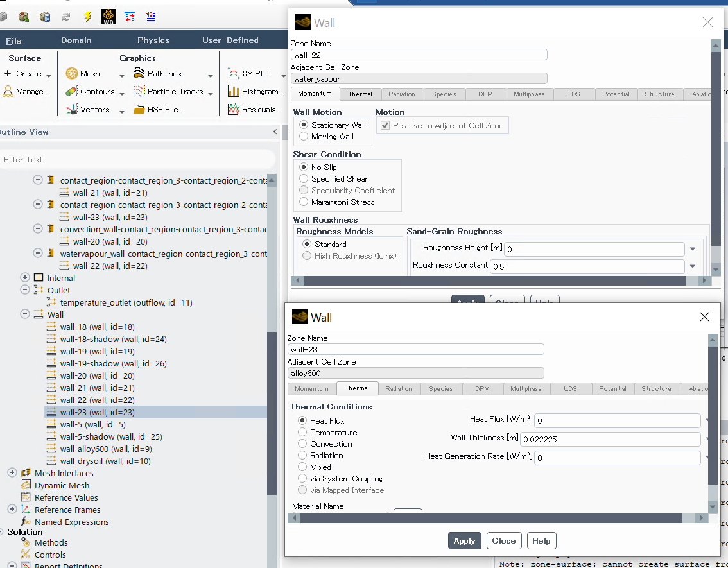The height and width of the screenshot is (568, 728).
Task: Open the Physics ribbon tab
Action: pos(153,40)
